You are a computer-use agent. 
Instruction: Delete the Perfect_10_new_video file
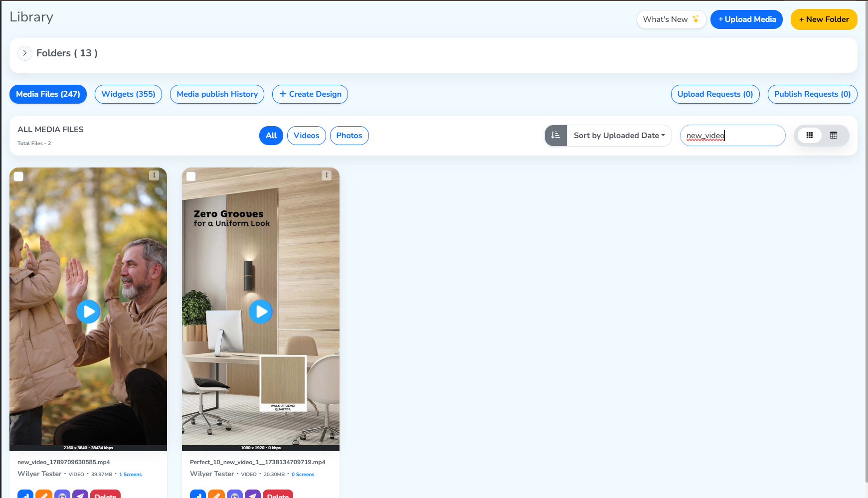(278, 494)
